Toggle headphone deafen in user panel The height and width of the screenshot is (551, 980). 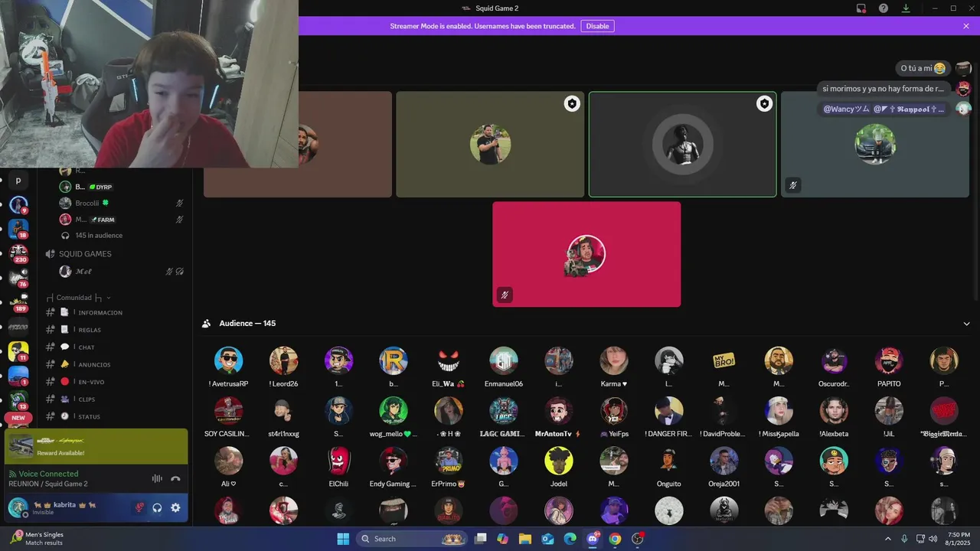(157, 507)
